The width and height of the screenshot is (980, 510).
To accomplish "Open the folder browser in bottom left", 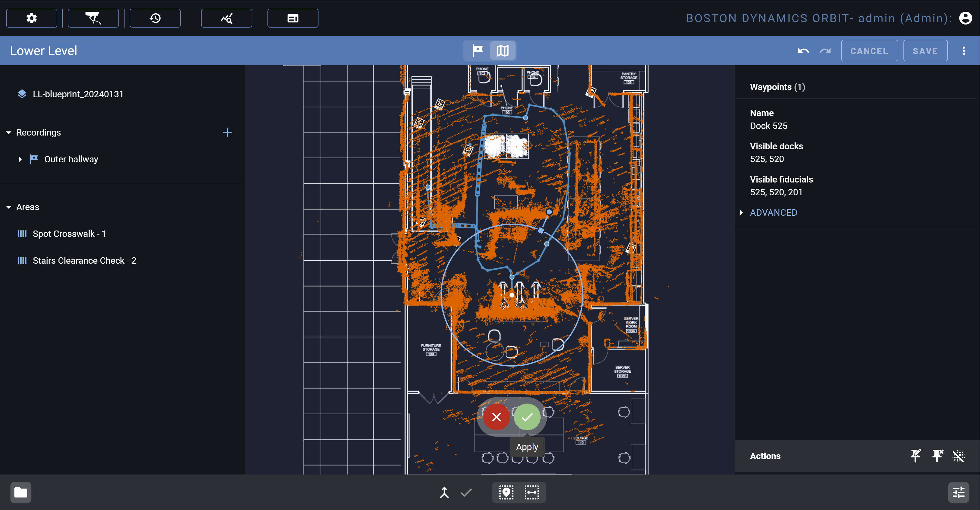I will click(x=20, y=492).
